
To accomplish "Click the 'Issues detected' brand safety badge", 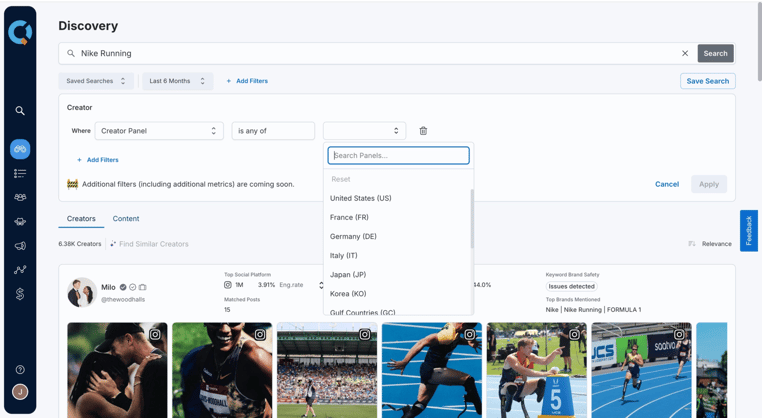I will point(572,286).
